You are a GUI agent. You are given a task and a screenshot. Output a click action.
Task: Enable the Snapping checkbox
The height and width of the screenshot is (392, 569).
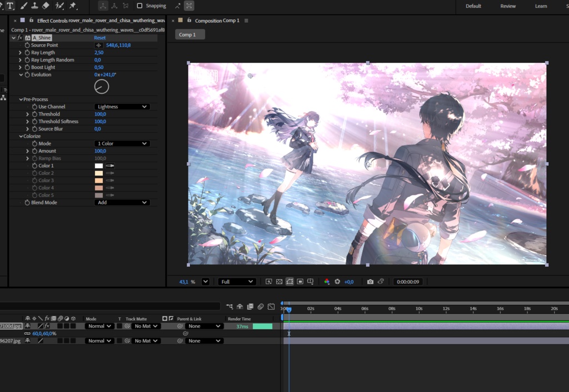click(139, 6)
